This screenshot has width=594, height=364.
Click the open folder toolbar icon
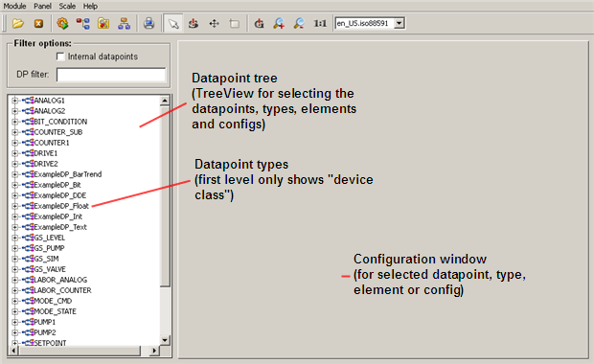coord(17,24)
